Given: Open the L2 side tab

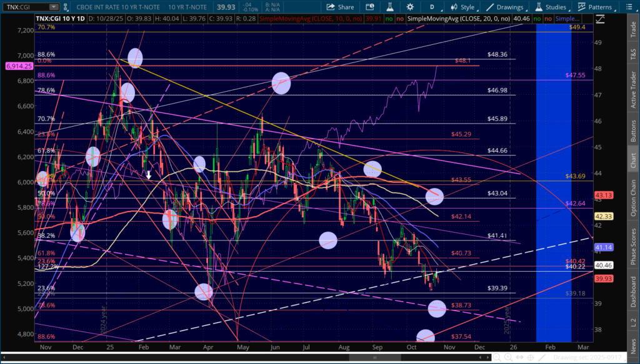Looking at the screenshot, I should (x=633, y=322).
